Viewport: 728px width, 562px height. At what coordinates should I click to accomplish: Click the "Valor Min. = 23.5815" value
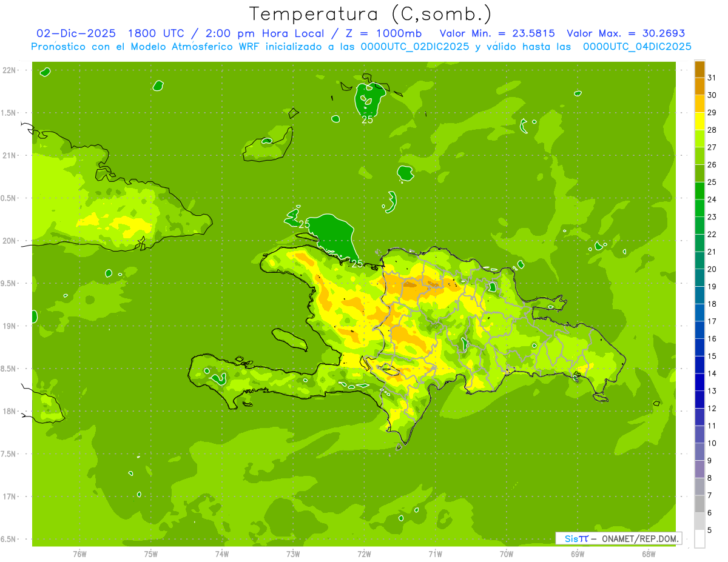tap(497, 33)
